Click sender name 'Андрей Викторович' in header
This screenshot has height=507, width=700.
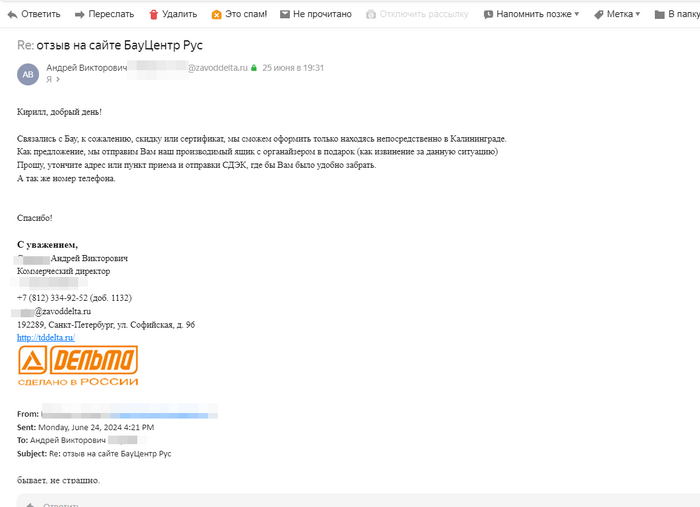pyautogui.click(x=87, y=68)
